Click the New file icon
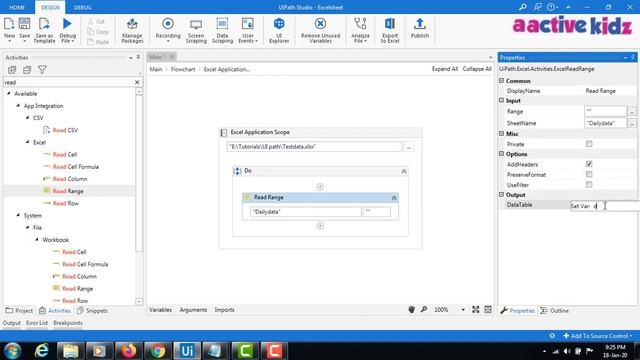Image resolution: width=640 pixels, height=360 pixels. (x=9, y=29)
